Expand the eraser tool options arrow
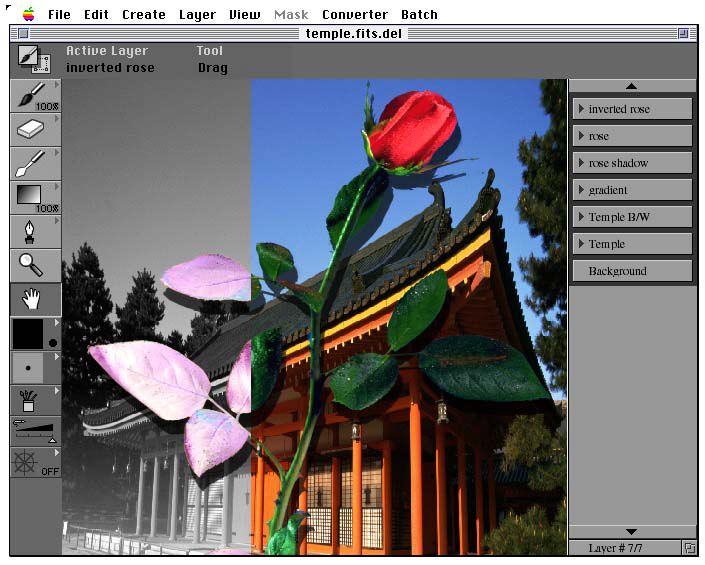 coord(57,119)
